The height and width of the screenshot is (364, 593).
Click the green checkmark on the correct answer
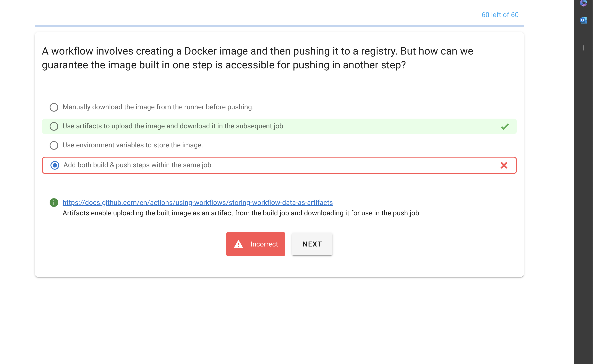click(x=505, y=126)
